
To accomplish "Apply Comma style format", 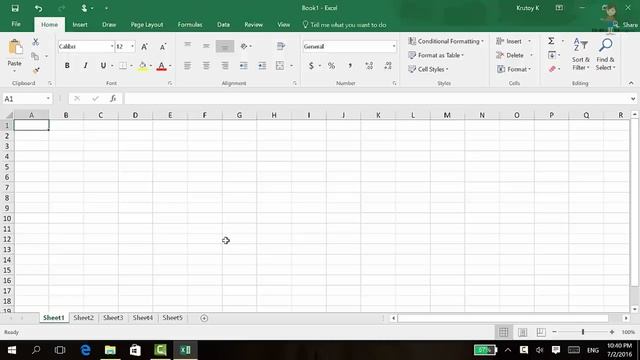I will click(350, 66).
